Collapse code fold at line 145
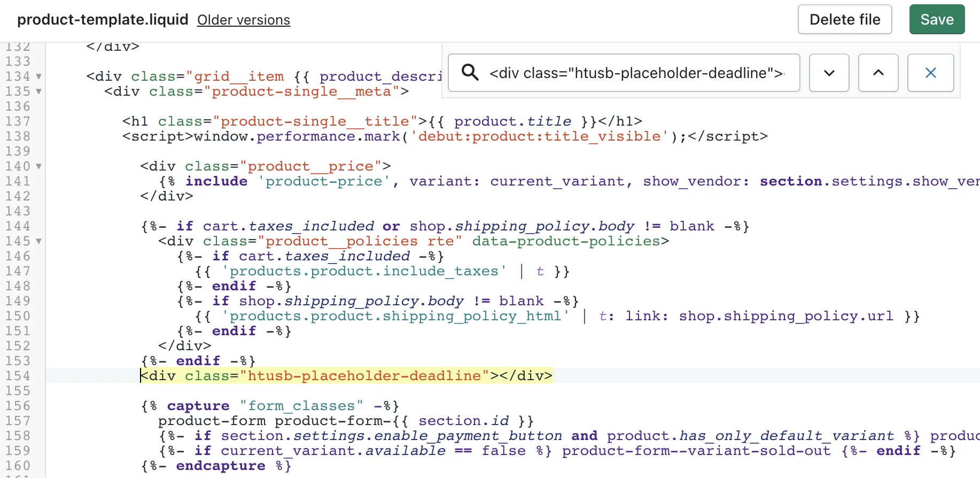 (38, 241)
